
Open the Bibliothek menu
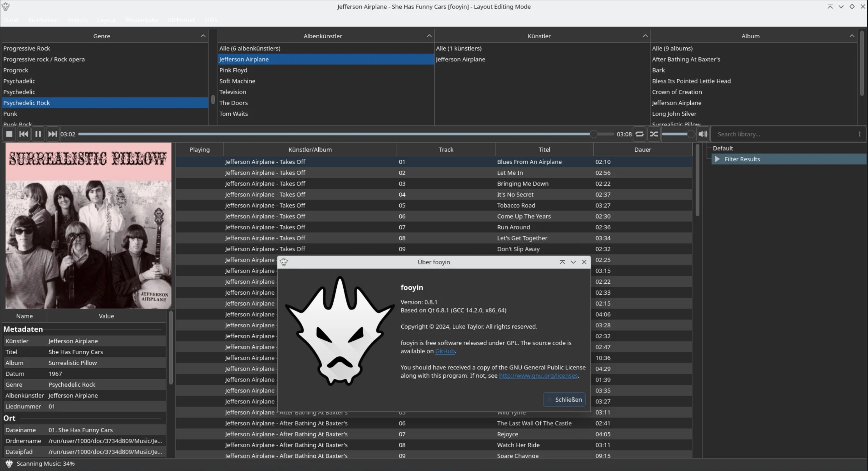click(181, 20)
